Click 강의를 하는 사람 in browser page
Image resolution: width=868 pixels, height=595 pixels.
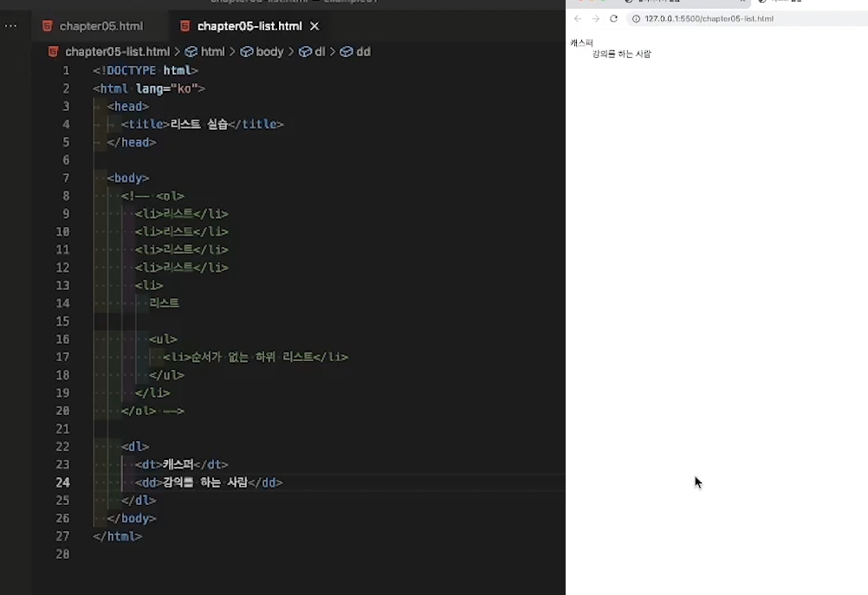622,54
